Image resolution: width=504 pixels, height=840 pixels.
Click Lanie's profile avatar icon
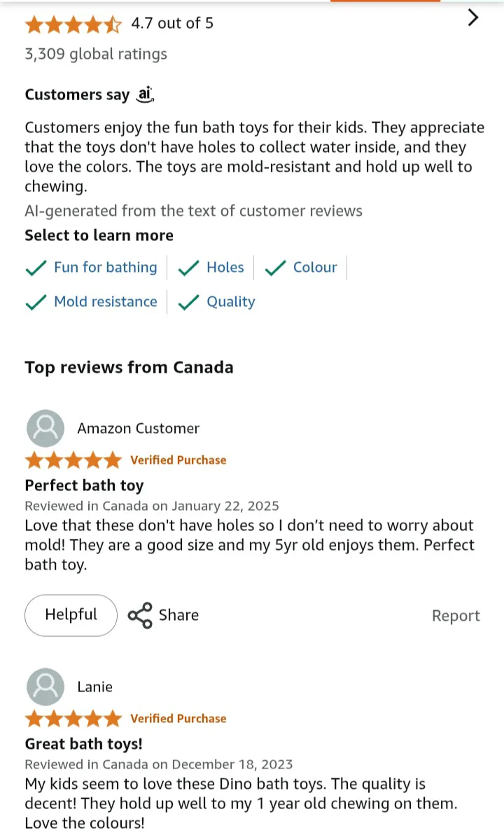[x=45, y=687]
